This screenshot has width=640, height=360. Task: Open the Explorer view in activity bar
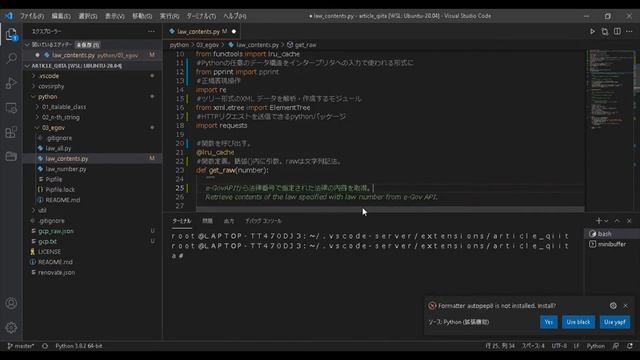coord(11,34)
